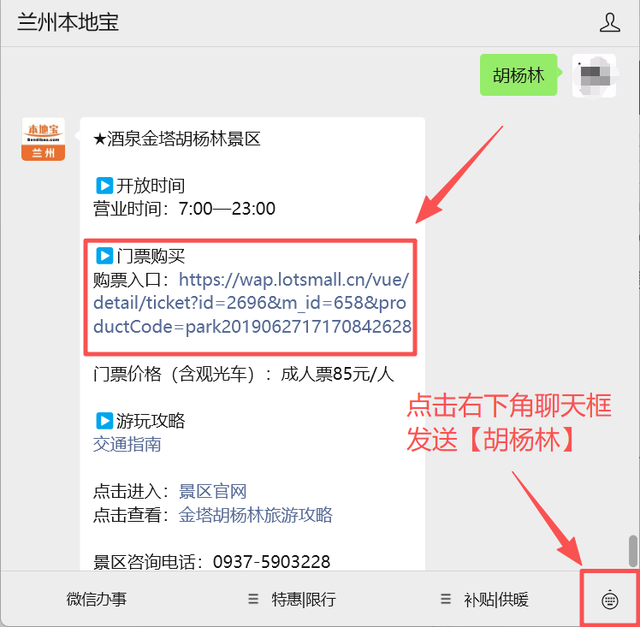The width and height of the screenshot is (640, 627).
Task: Click play icon beside 游玩攻略
Action: (x=104, y=421)
